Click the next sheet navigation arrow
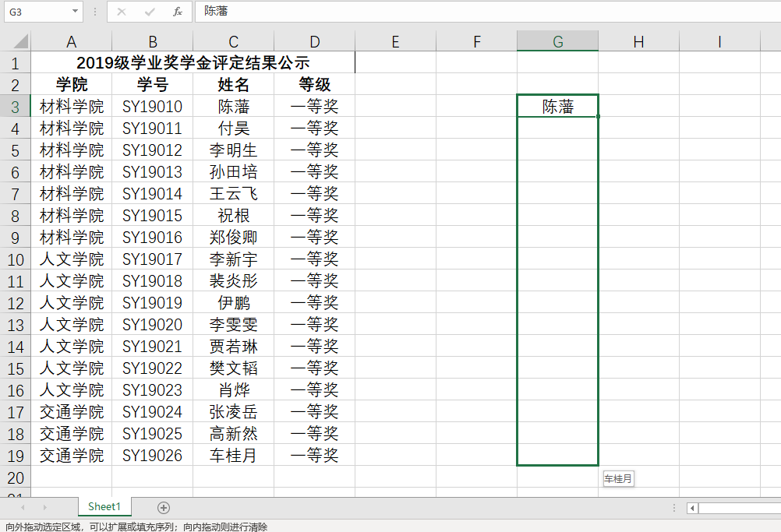 [x=45, y=507]
